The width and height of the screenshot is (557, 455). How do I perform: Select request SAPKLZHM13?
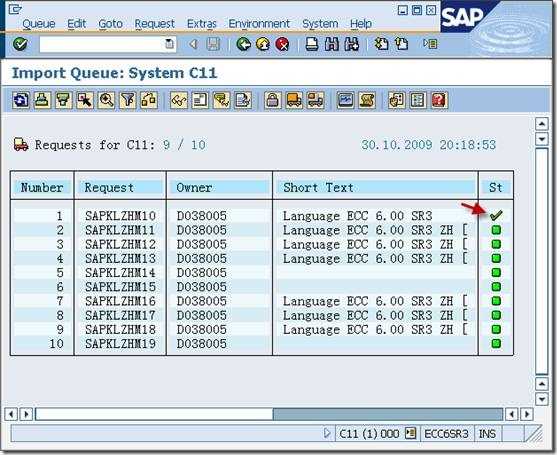pyautogui.click(x=120, y=258)
